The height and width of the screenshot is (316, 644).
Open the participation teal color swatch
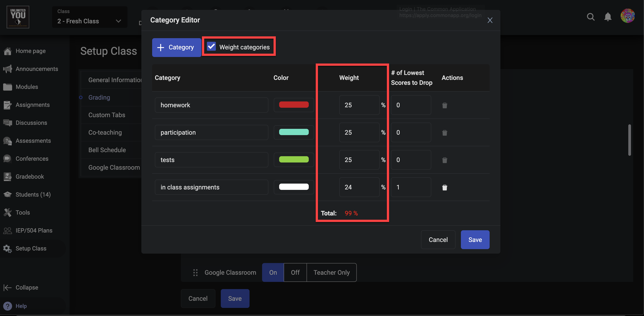(x=294, y=132)
